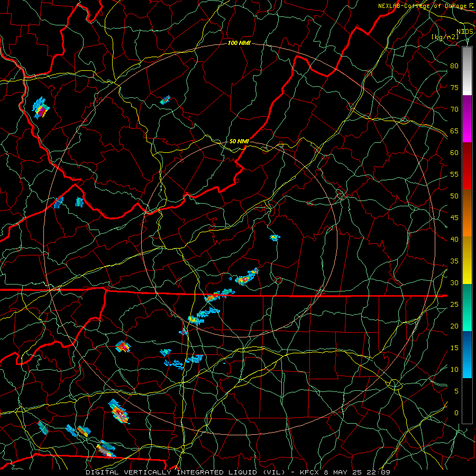Click the "[kg/m2]" units label
The height and width of the screenshot is (476, 476).
pyautogui.click(x=445, y=37)
